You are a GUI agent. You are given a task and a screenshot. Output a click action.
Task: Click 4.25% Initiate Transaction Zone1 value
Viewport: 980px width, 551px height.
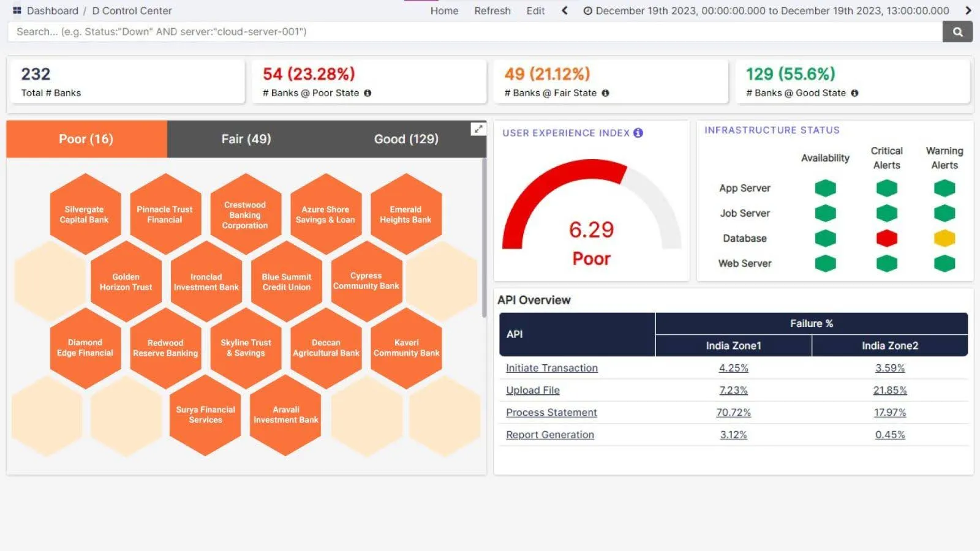(x=733, y=368)
